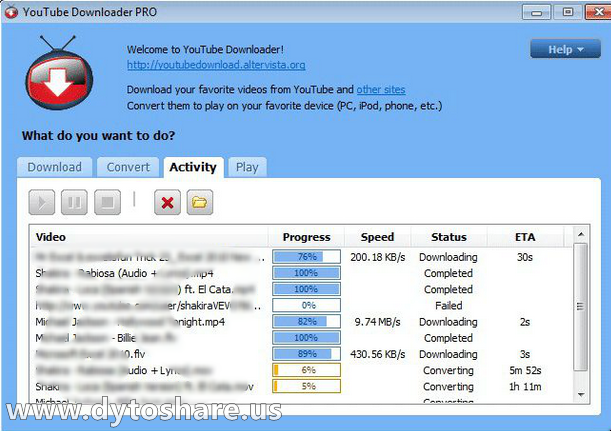Click the scroll down arrow of activity list
Viewport: 611px width, 431px height.
pyautogui.click(x=581, y=395)
